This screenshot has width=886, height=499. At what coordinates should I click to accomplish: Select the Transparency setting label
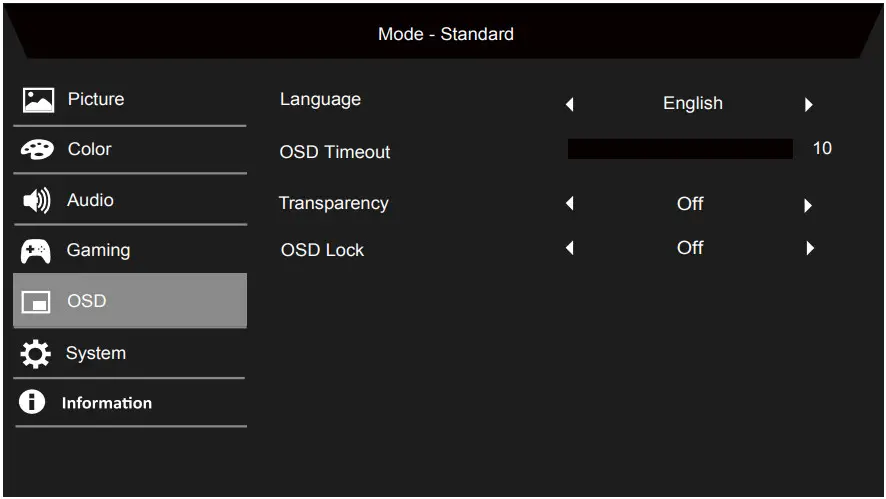point(333,203)
